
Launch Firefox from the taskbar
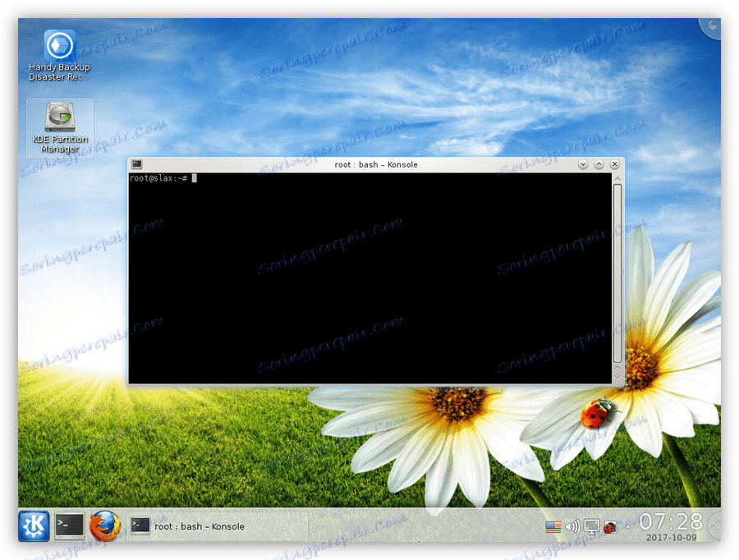pos(104,526)
